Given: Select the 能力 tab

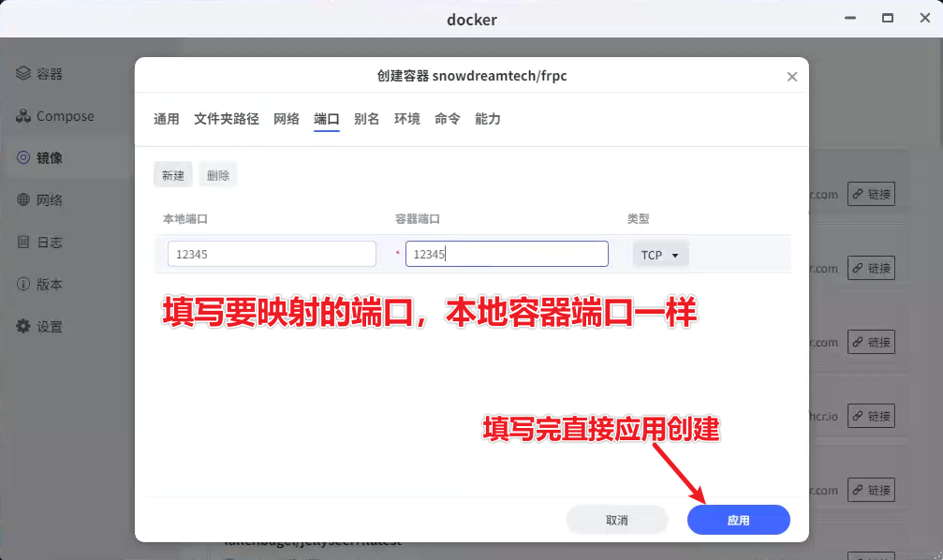Looking at the screenshot, I should pyautogui.click(x=488, y=119).
